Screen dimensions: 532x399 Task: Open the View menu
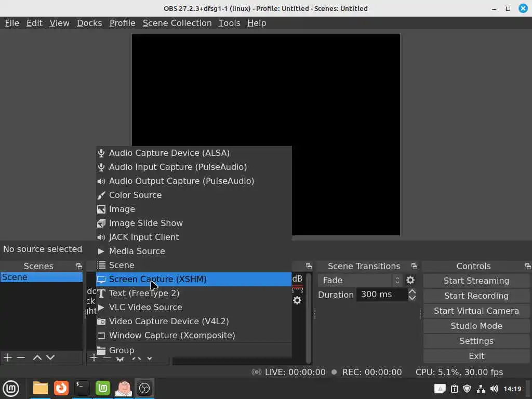tap(59, 23)
